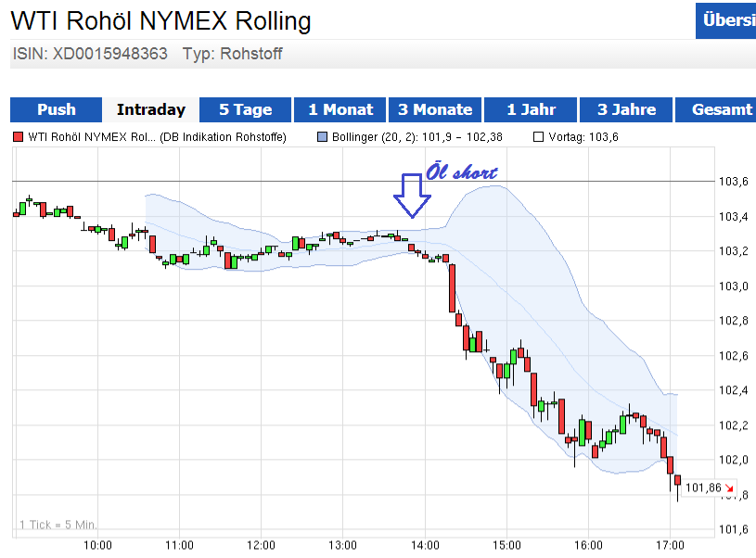This screenshot has height=558, width=756.
Task: Click the red WTI Rohöl legend icon
Action: pyautogui.click(x=16, y=136)
